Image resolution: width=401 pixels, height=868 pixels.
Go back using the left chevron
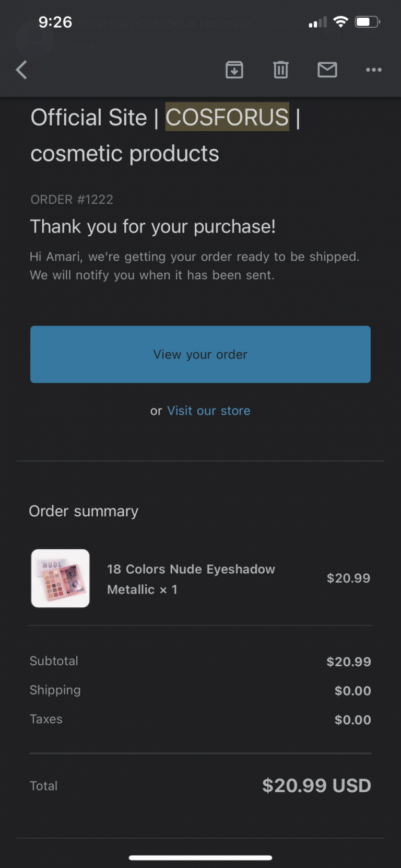[21, 70]
